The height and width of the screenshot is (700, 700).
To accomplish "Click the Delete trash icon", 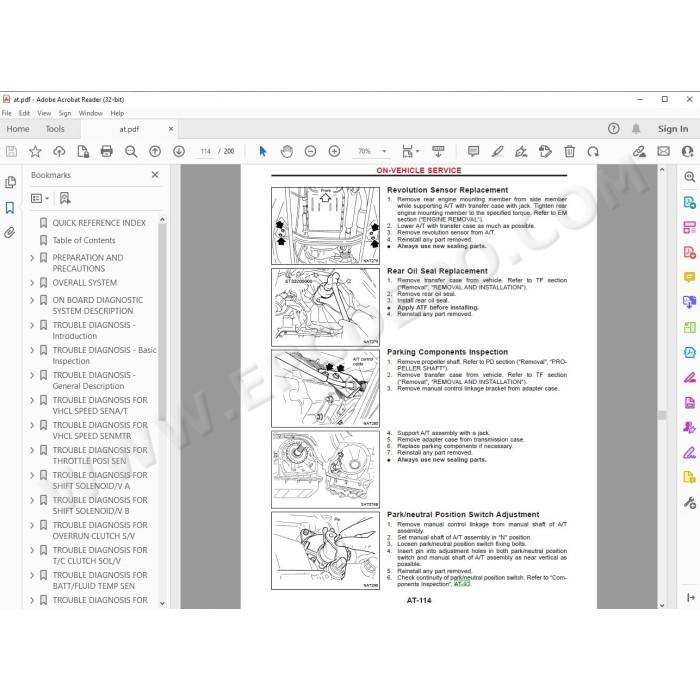I will pyautogui.click(x=570, y=152).
